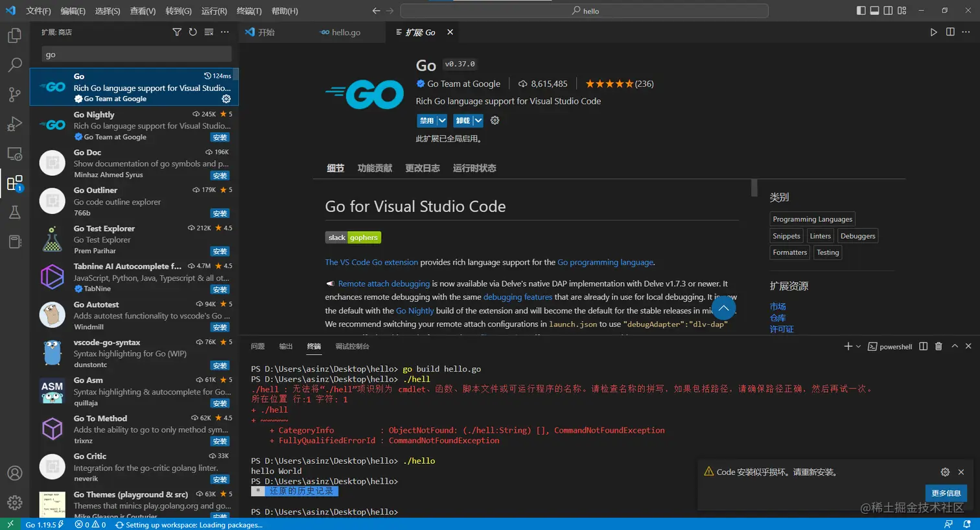Click the command center search box hello
The height and width of the screenshot is (530, 980).
point(584,11)
